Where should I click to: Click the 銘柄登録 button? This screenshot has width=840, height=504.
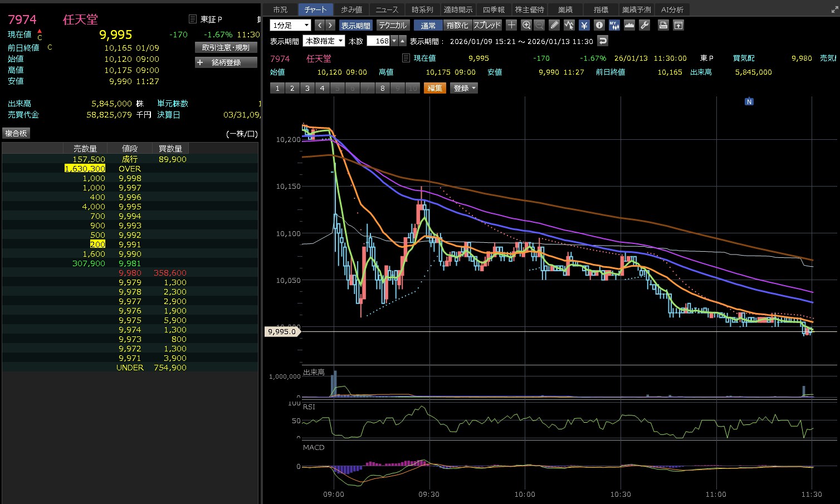[x=226, y=62]
